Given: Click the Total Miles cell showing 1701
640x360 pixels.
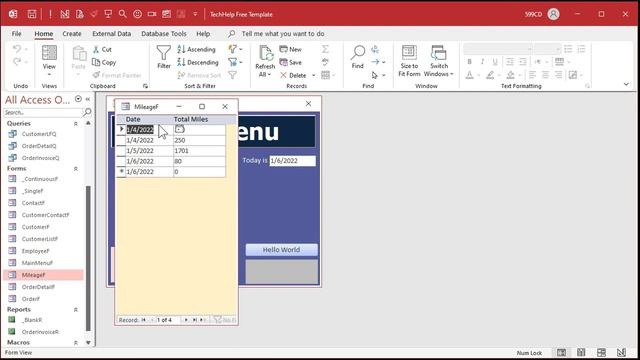Looking at the screenshot, I should [199, 151].
